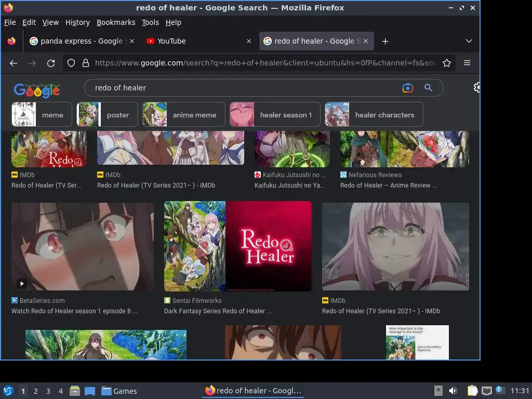The image size is (532, 399).
Task: Open IMDb pink-haired girl image result
Action: pyautogui.click(x=395, y=246)
